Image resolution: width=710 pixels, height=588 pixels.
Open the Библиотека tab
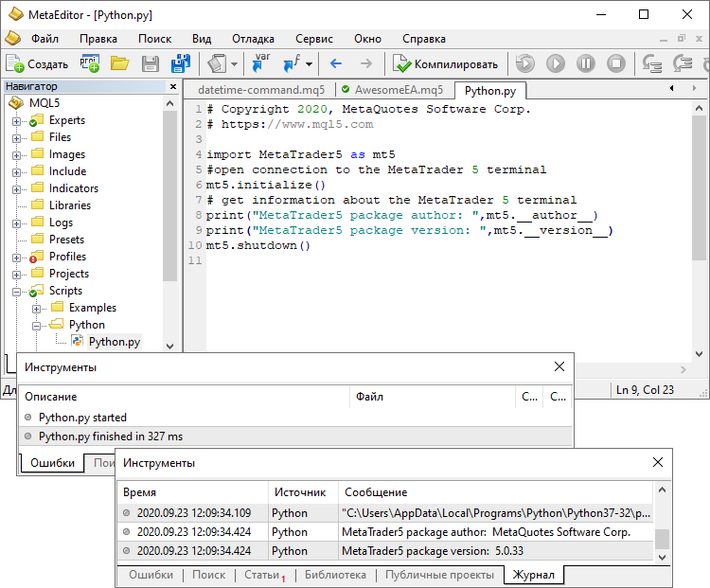(x=335, y=575)
